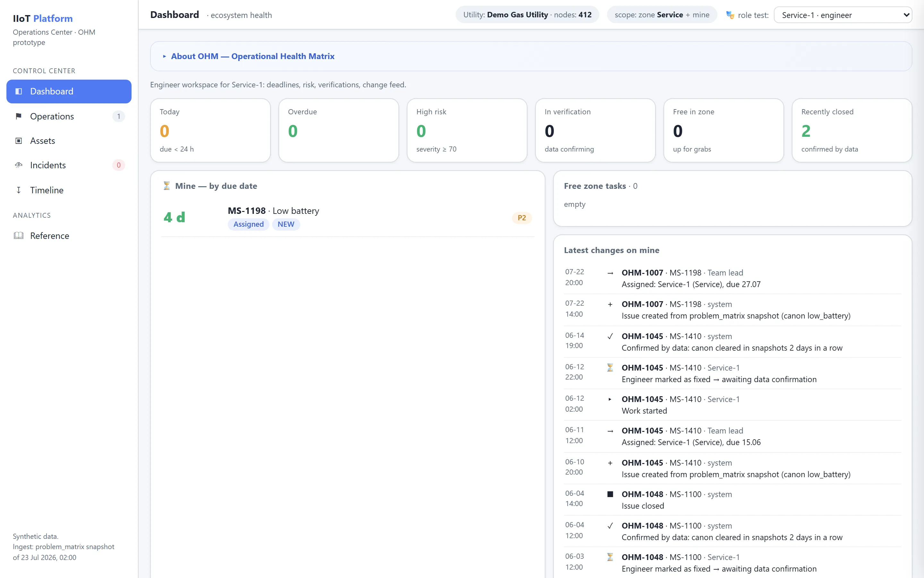Click the '4 d' due countdown

tap(175, 217)
